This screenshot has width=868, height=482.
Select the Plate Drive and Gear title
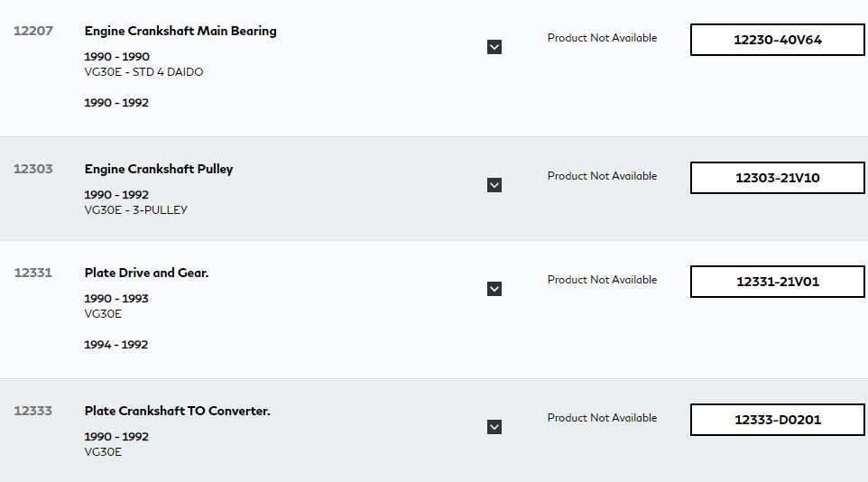pyautogui.click(x=147, y=273)
